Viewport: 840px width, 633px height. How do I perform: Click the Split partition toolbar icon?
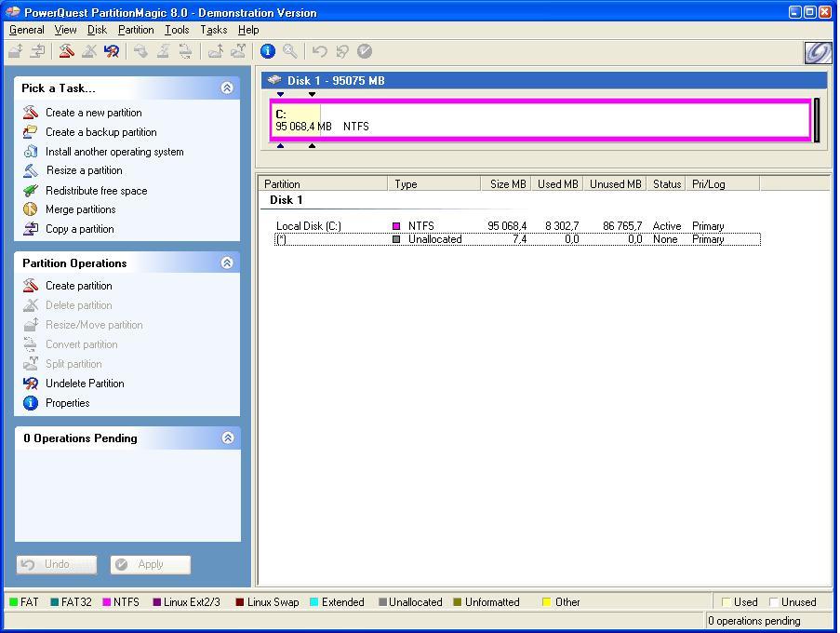[238, 51]
